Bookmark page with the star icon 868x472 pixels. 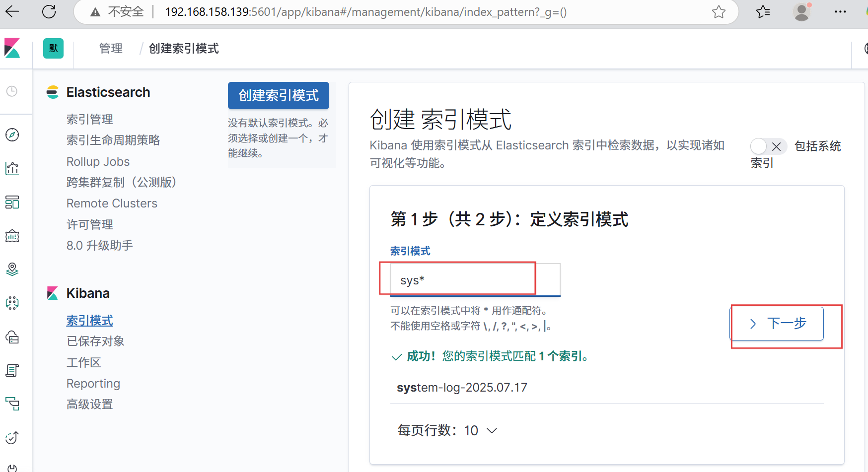[x=719, y=12]
